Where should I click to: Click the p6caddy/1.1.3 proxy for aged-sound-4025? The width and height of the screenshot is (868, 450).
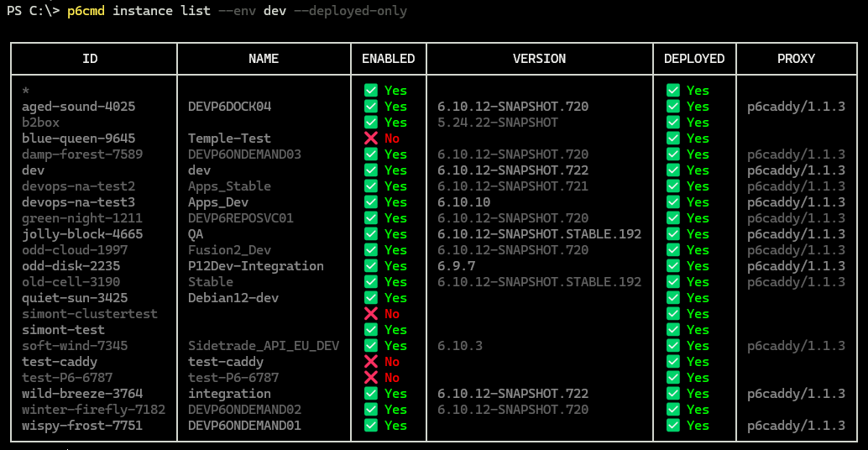(x=796, y=107)
